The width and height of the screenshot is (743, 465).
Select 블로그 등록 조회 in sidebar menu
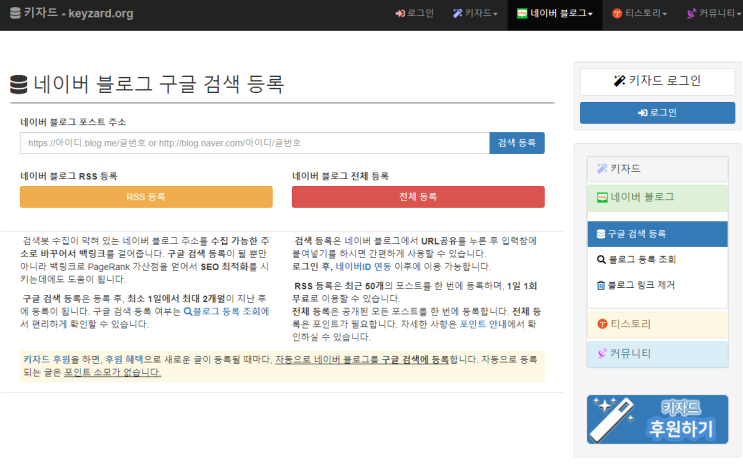[x=657, y=260]
